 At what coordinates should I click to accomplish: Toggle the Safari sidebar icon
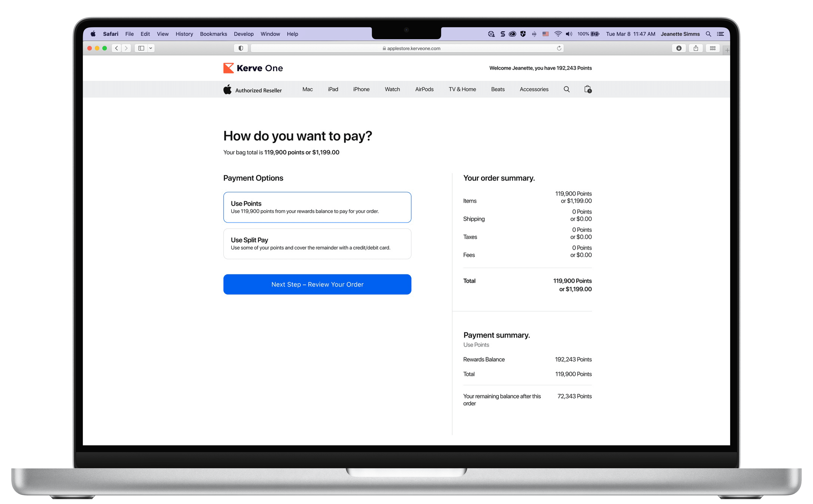coord(141,48)
